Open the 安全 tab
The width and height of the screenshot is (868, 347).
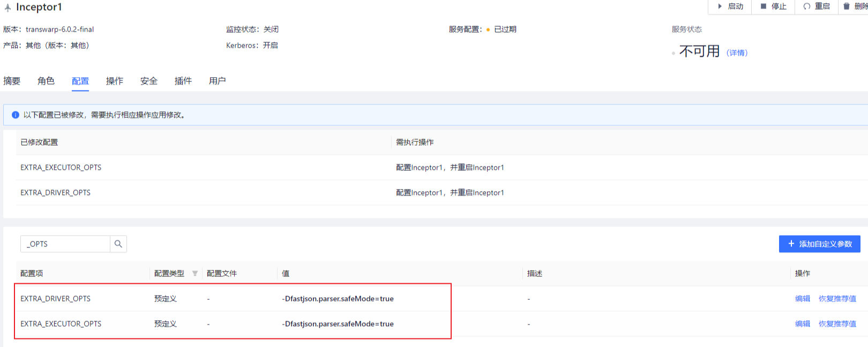[x=149, y=81]
